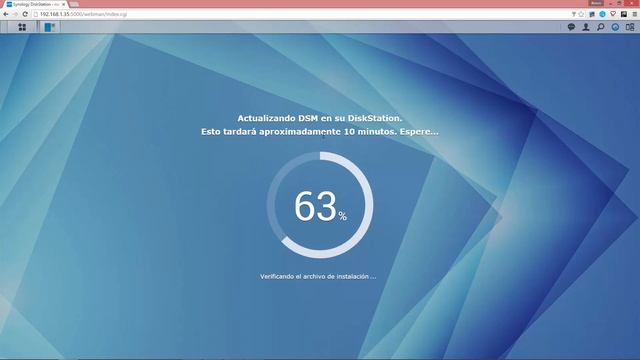Reload the page with refresh icon

tap(25, 14)
